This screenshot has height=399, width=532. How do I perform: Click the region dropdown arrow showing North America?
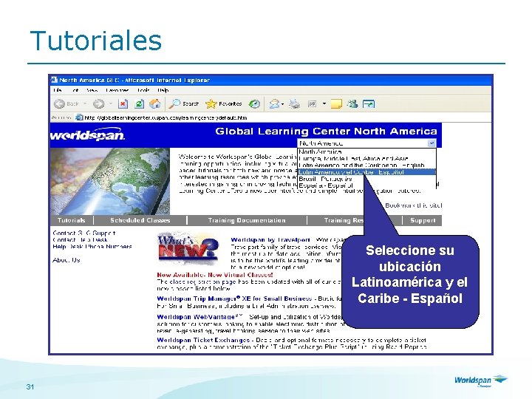click(x=432, y=143)
